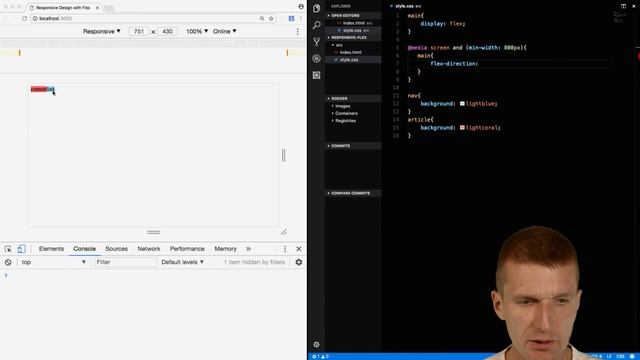This screenshot has height=360, width=640.
Task: Open the Default levels dropdown
Action: point(182,262)
